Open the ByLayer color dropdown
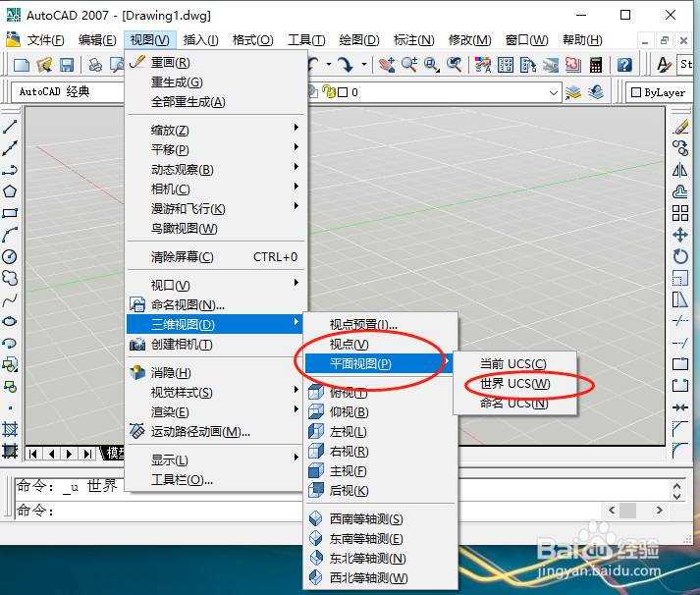This screenshot has height=595, width=700. click(x=660, y=92)
